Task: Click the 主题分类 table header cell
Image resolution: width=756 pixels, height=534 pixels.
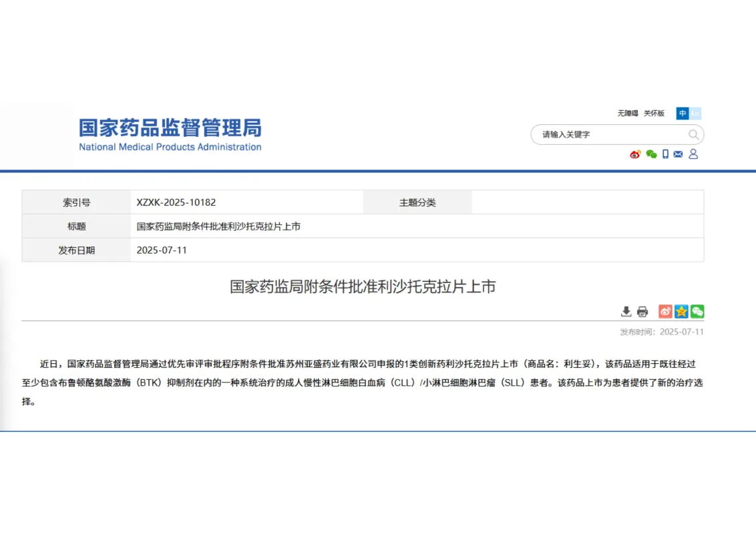Action: [417, 202]
